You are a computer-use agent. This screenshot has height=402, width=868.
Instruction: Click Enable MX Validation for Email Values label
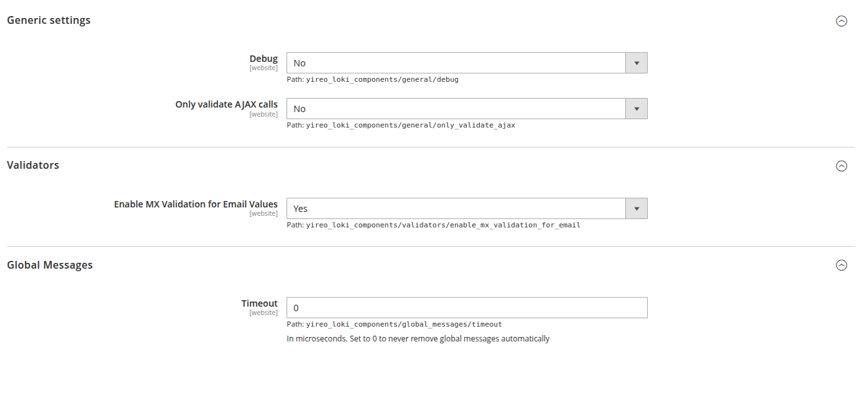point(196,204)
